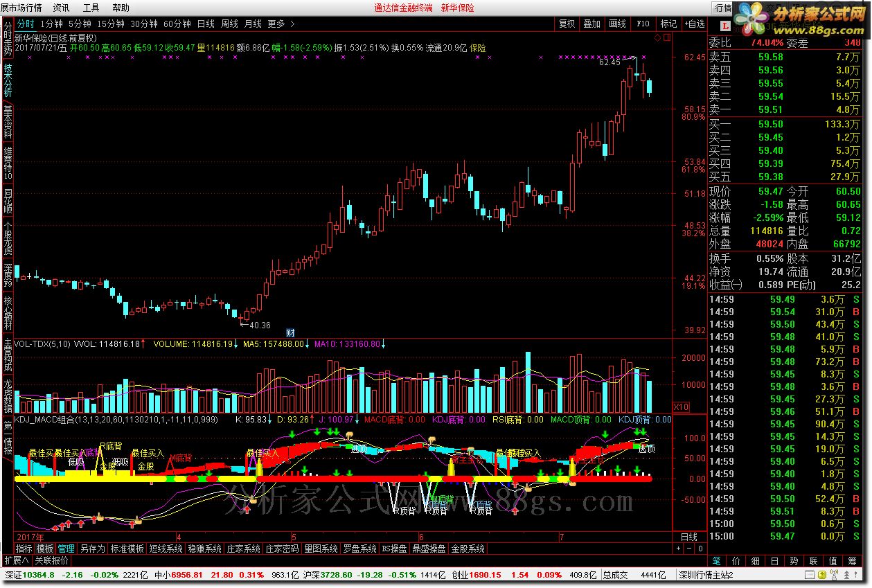Open 技术分析 sidebar tab
The height and width of the screenshot is (588, 872).
[8, 80]
